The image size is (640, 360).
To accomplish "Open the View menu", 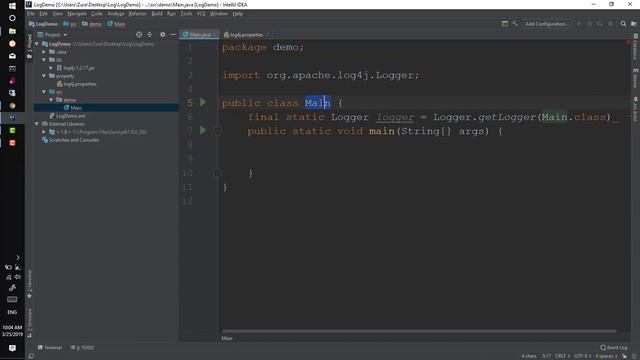I will click(x=58, y=14).
